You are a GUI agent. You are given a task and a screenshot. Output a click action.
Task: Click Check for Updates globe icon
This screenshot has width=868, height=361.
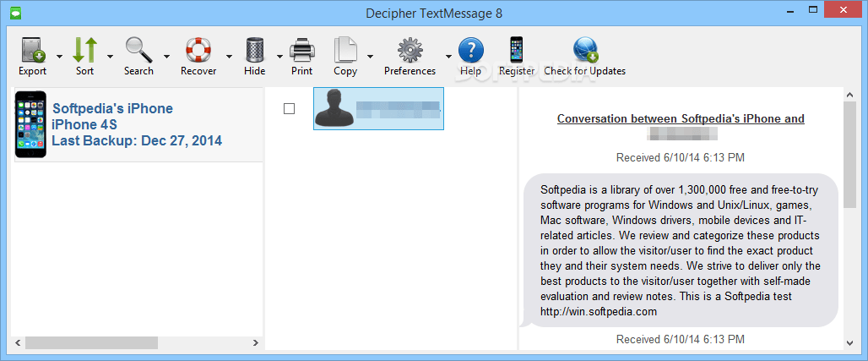pyautogui.click(x=585, y=50)
